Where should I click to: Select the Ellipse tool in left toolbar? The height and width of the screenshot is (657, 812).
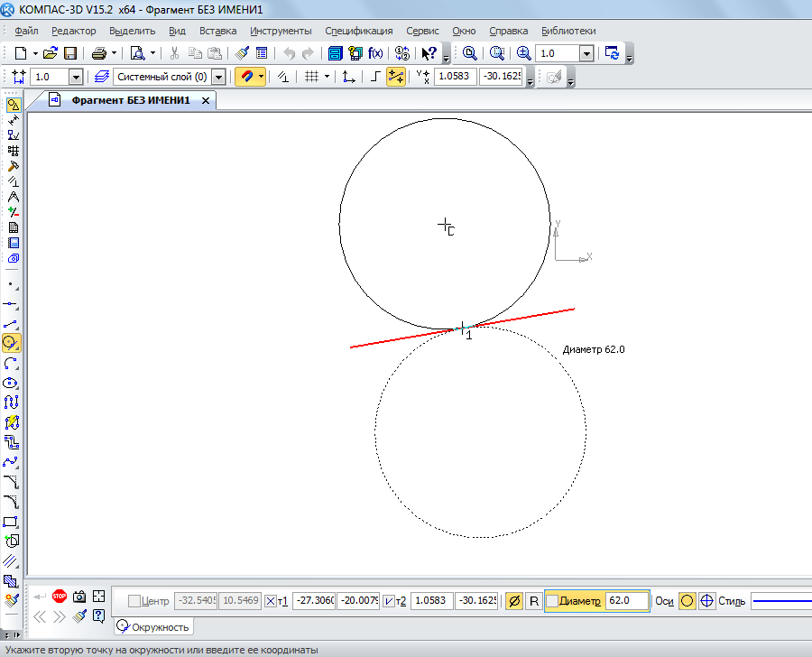coord(12,383)
